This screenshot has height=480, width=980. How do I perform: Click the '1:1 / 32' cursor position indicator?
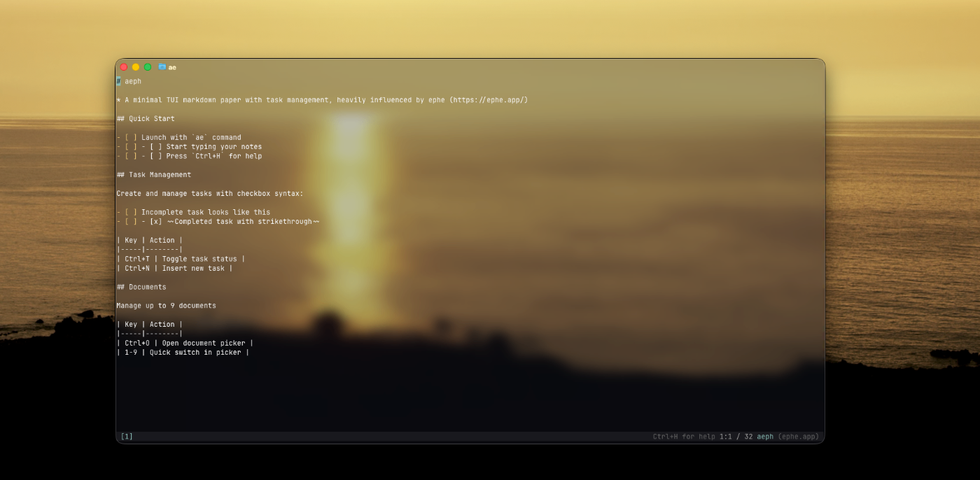tap(736, 437)
